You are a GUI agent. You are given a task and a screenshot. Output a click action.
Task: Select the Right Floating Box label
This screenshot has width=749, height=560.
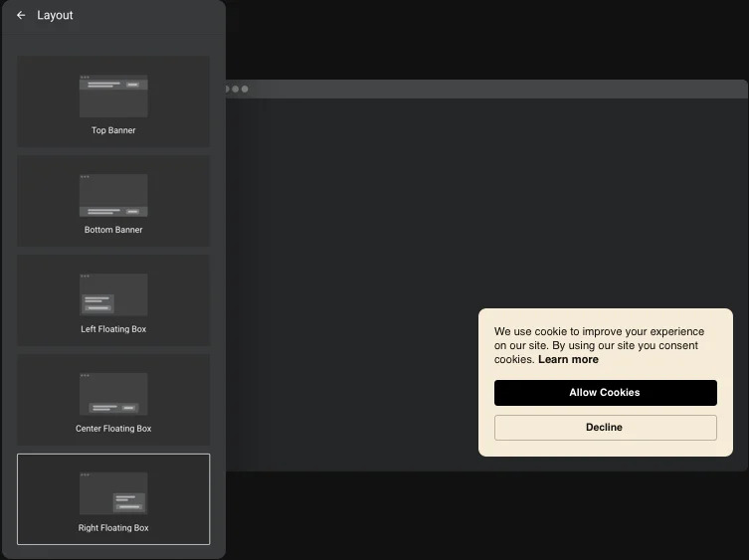113,528
